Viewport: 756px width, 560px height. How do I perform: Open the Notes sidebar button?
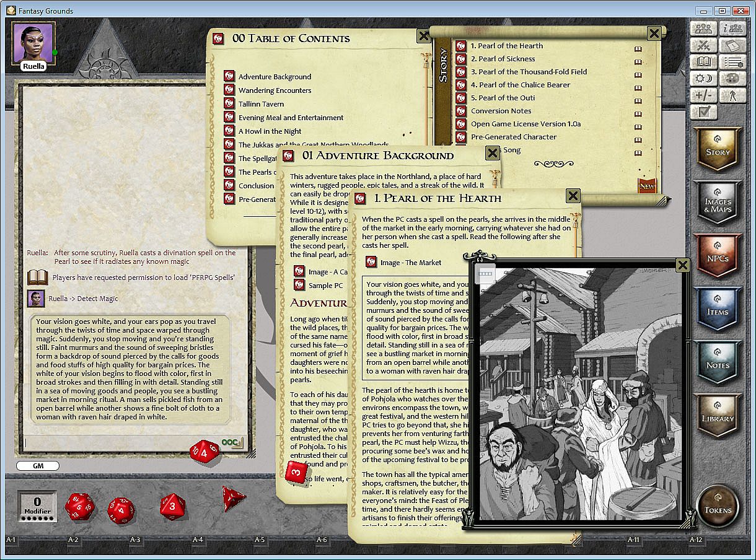(x=718, y=364)
